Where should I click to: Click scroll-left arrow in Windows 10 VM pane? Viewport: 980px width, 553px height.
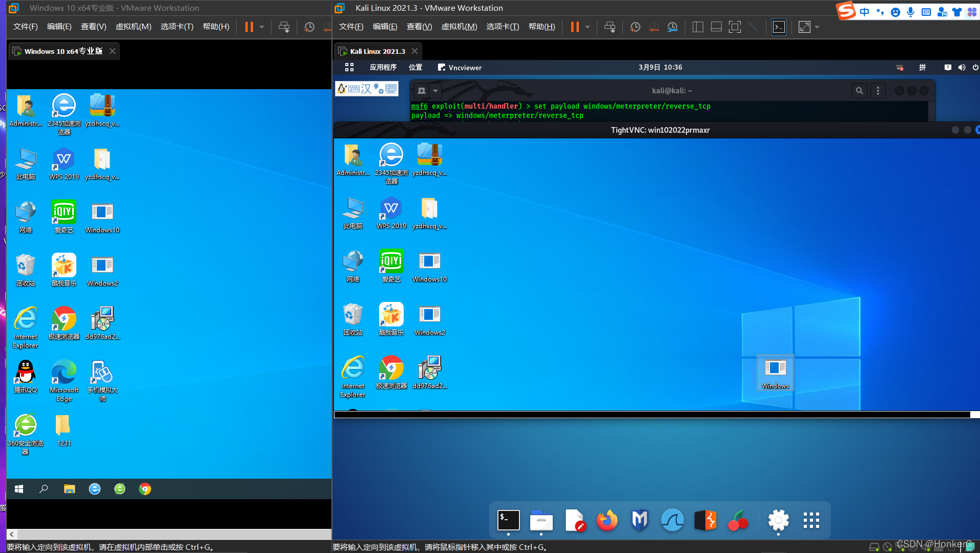point(12,534)
